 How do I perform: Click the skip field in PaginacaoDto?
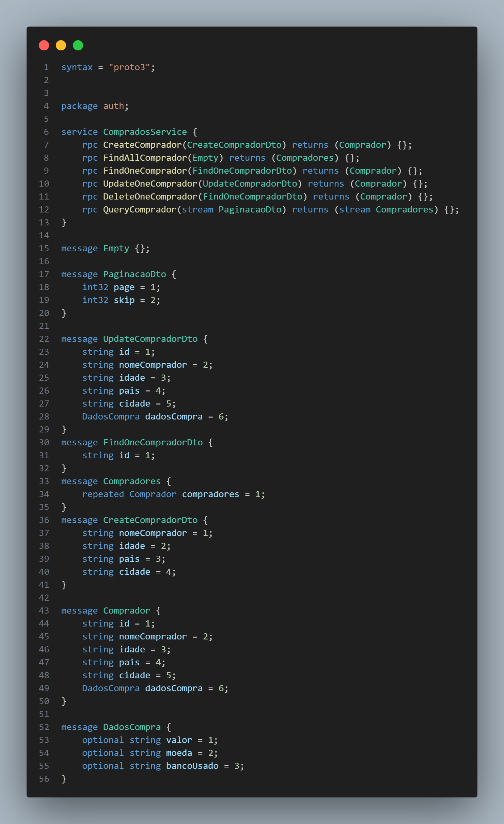coord(124,300)
